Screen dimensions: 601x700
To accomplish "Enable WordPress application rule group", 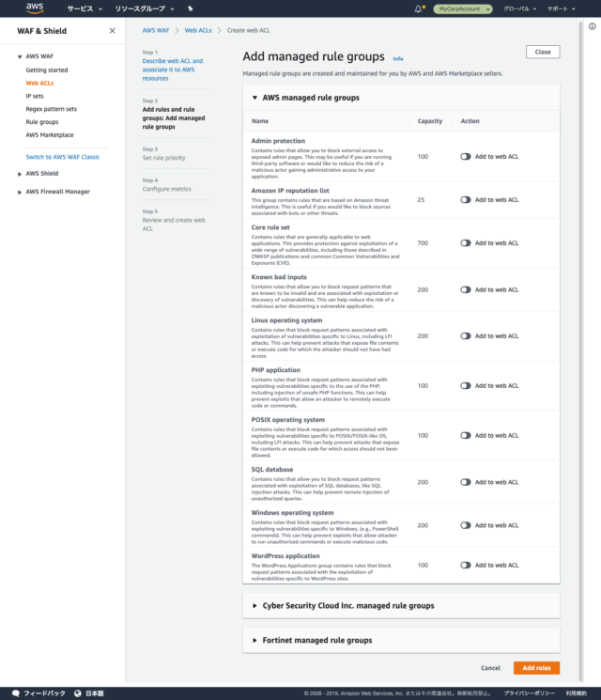I will tap(466, 566).
